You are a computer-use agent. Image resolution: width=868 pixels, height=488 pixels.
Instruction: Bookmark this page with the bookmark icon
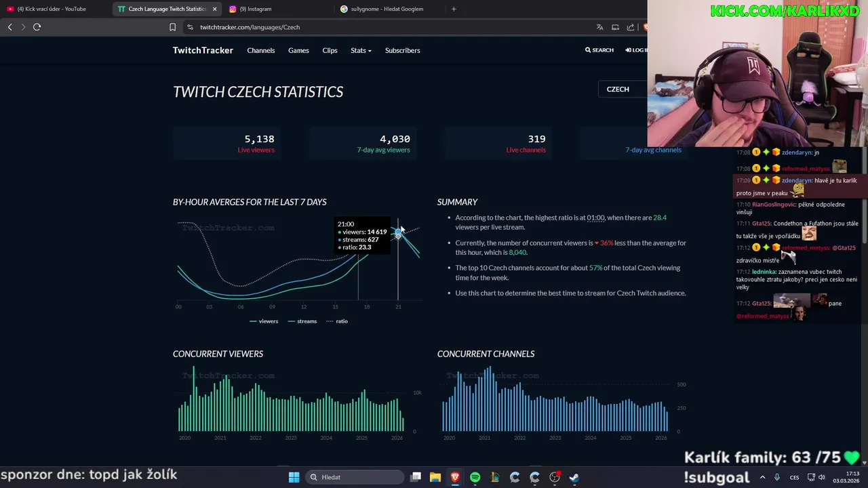[172, 27]
